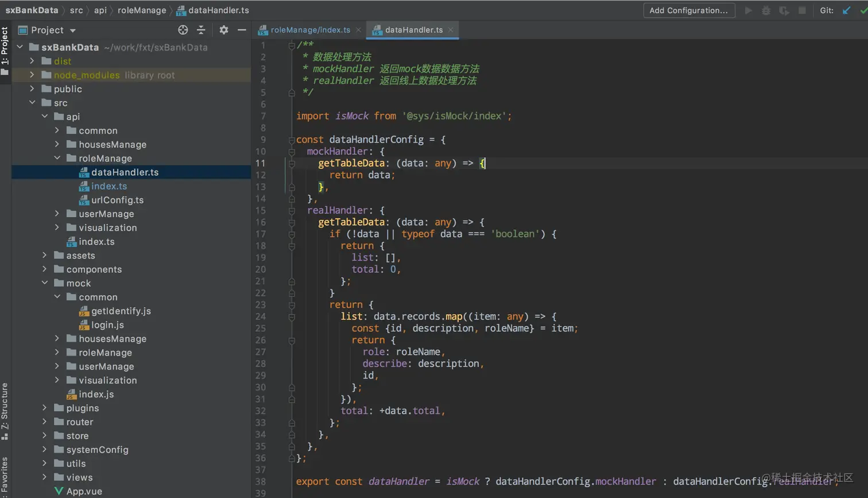Click the collapse all icon in Project panel

tap(201, 30)
